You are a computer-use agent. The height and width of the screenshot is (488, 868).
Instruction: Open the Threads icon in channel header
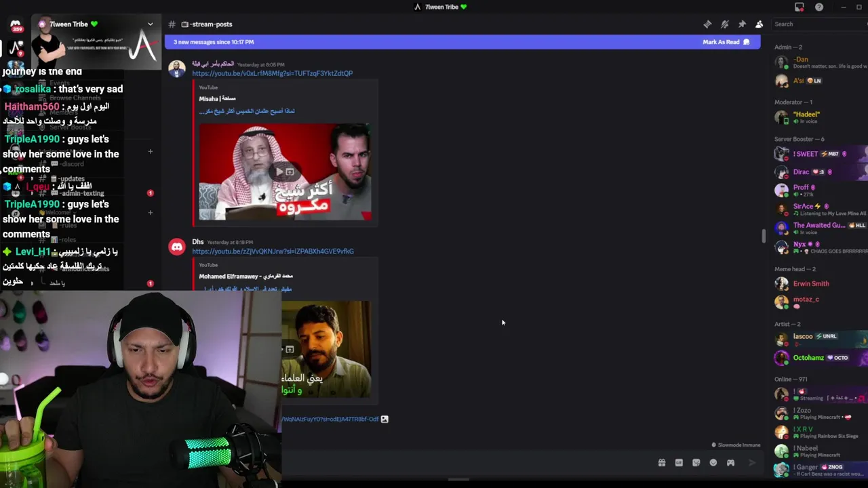pyautogui.click(x=707, y=24)
